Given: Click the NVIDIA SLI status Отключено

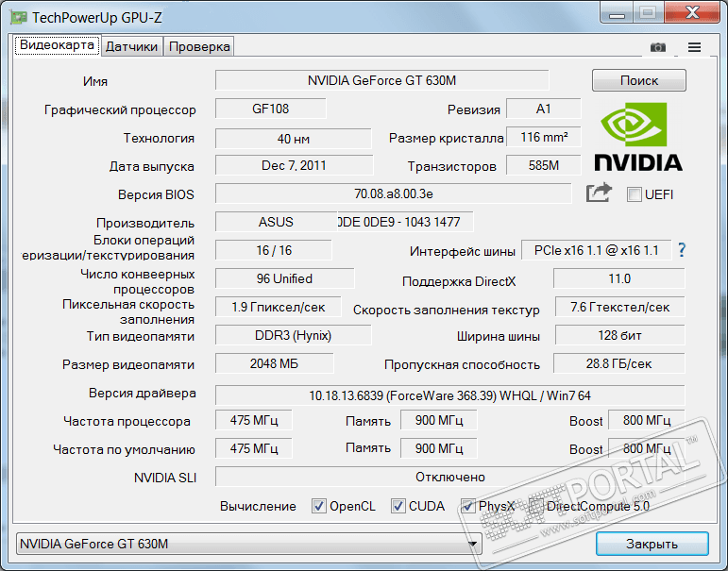Looking at the screenshot, I should pos(449,477).
